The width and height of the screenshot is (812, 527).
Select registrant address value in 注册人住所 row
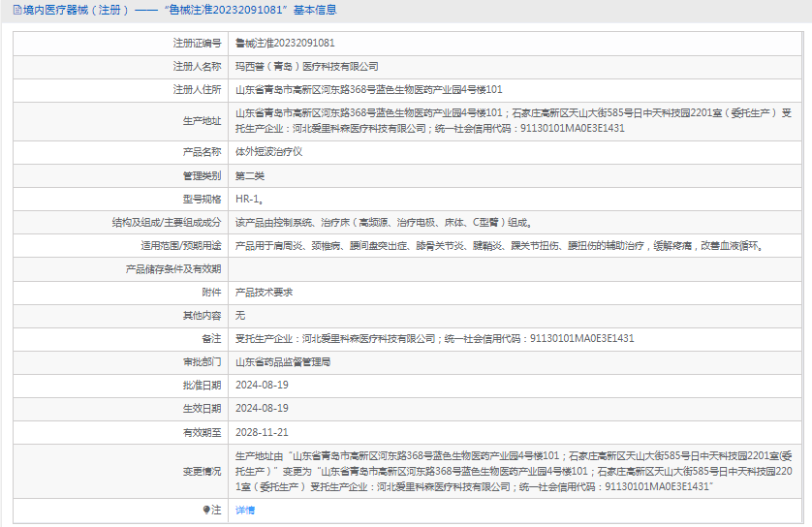[369, 89]
